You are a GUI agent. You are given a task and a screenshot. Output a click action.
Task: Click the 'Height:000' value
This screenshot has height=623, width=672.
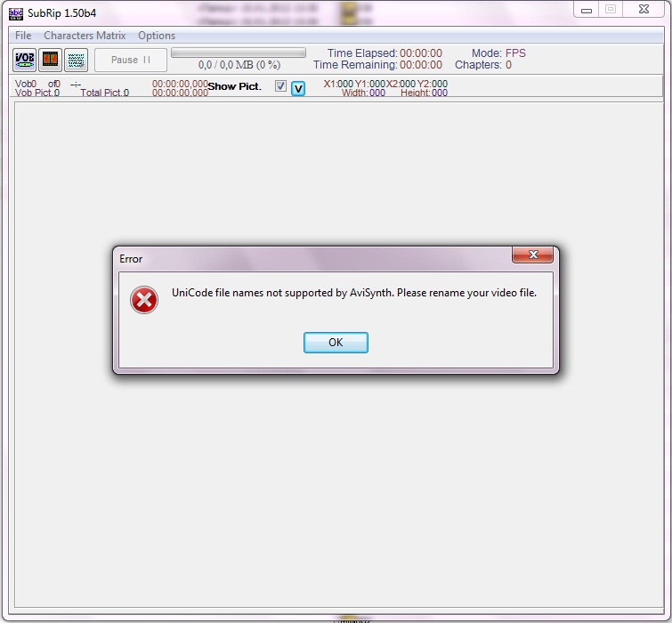[424, 93]
